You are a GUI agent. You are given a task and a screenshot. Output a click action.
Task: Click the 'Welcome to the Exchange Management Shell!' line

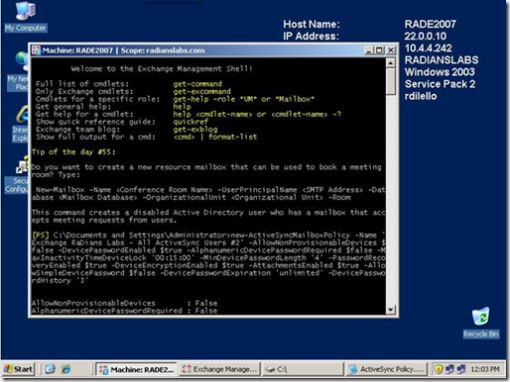point(162,69)
